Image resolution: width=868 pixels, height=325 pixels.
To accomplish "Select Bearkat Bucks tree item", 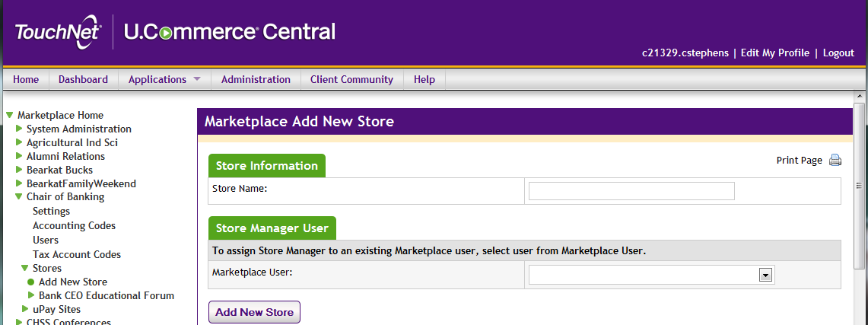I will click(60, 170).
